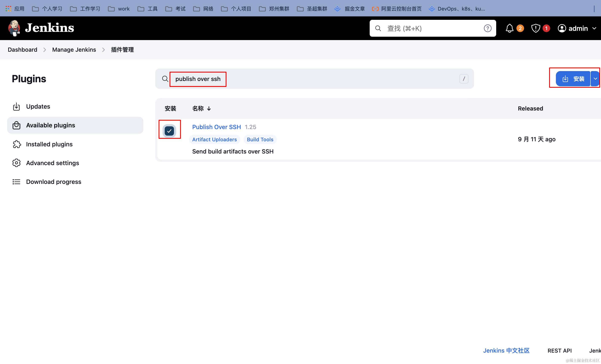Click the Build Tools tag
Image resolution: width=601 pixels, height=364 pixels.
pyautogui.click(x=260, y=140)
